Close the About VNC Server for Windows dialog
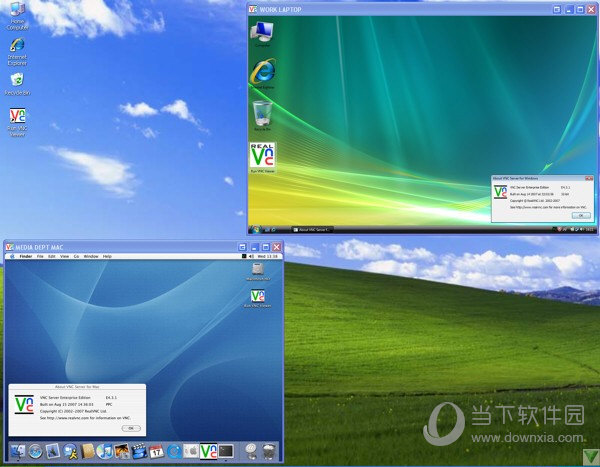600x467 pixels. pos(589,178)
